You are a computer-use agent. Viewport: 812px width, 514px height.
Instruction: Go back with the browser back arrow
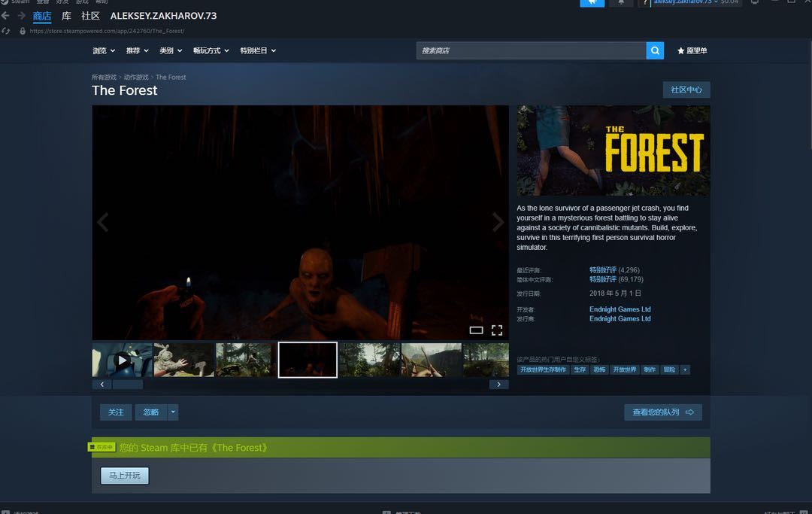pyautogui.click(x=5, y=16)
